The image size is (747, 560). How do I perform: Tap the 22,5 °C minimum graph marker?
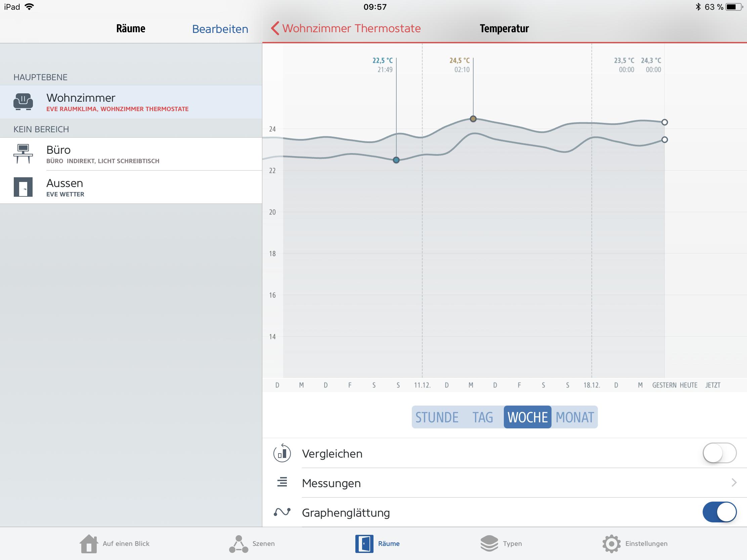pyautogui.click(x=396, y=160)
